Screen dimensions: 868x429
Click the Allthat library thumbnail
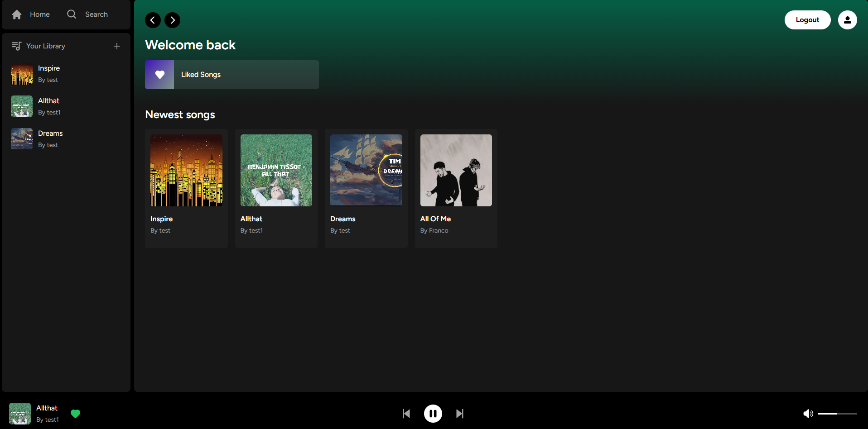[x=22, y=106]
